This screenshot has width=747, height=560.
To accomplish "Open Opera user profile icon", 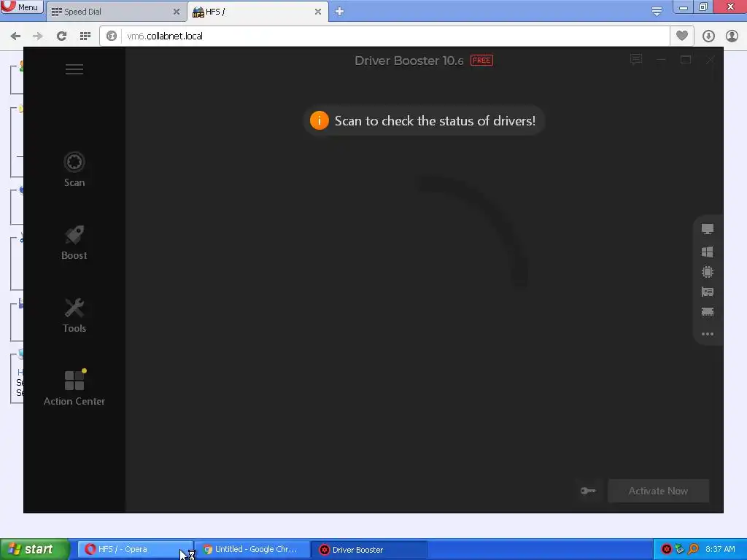I will [x=732, y=36].
